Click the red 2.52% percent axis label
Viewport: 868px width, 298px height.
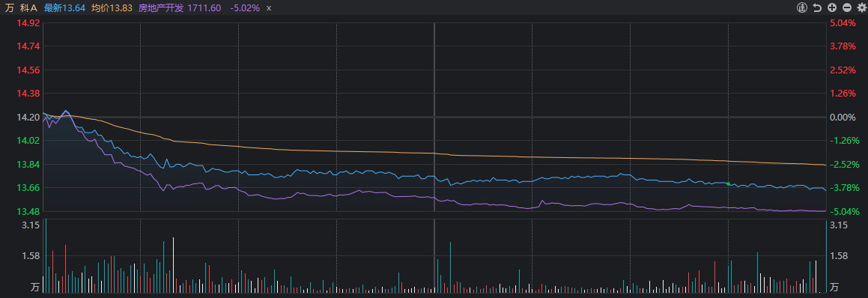(843, 70)
